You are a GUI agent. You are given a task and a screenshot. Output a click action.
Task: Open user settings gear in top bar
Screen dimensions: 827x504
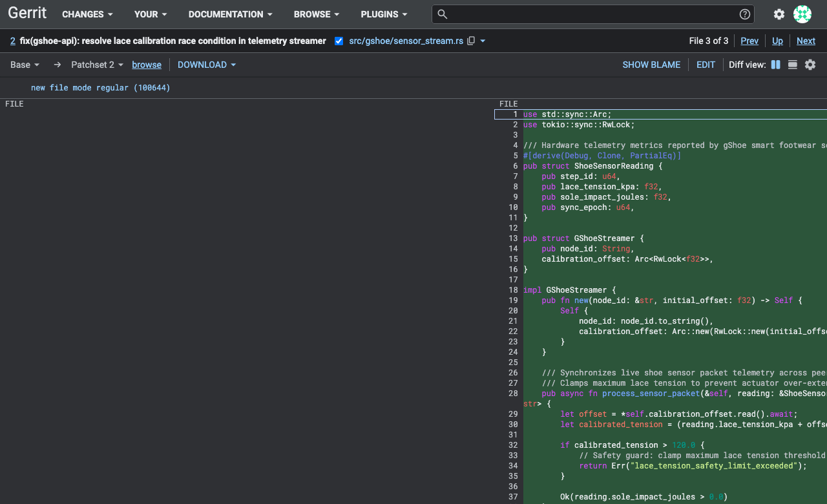point(779,14)
